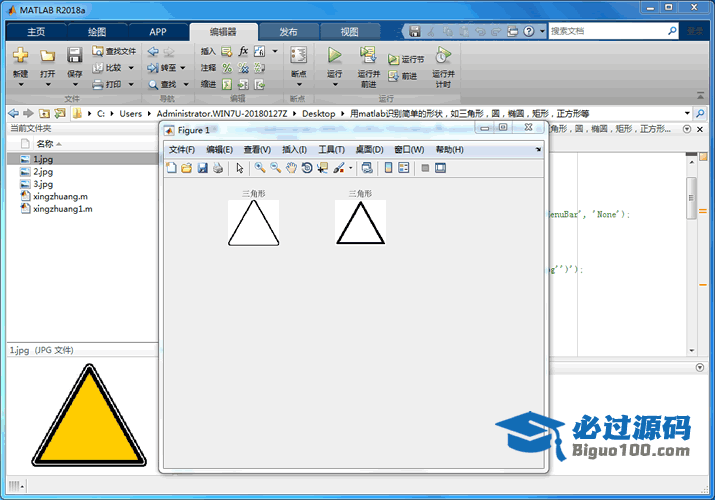Open the Print (打印) dropdown arrow
The height and width of the screenshot is (500, 715).
(x=130, y=85)
